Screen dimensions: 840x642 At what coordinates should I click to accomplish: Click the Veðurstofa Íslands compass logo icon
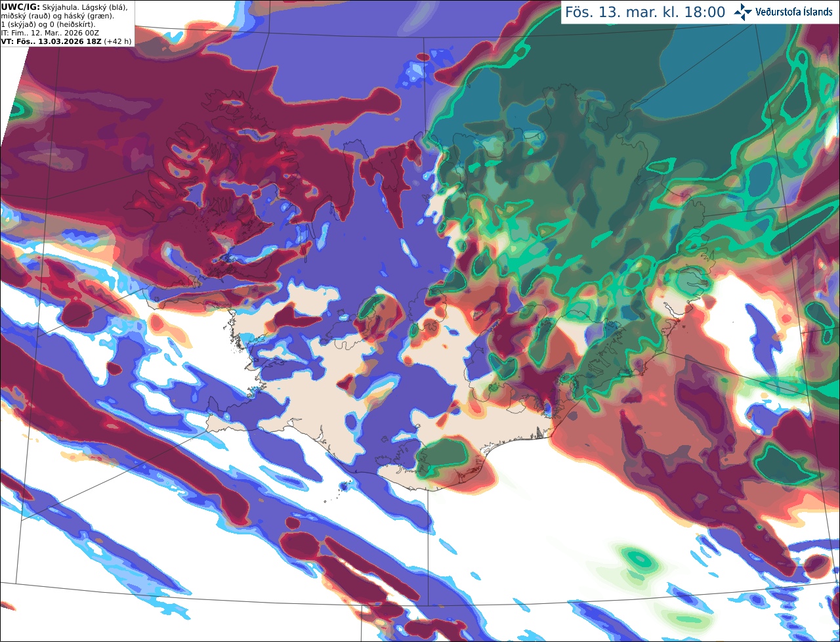pyautogui.click(x=743, y=12)
